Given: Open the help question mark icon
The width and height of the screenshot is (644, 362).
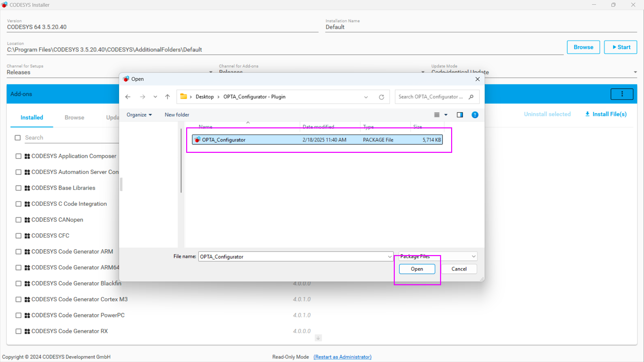Looking at the screenshot, I should tap(475, 115).
